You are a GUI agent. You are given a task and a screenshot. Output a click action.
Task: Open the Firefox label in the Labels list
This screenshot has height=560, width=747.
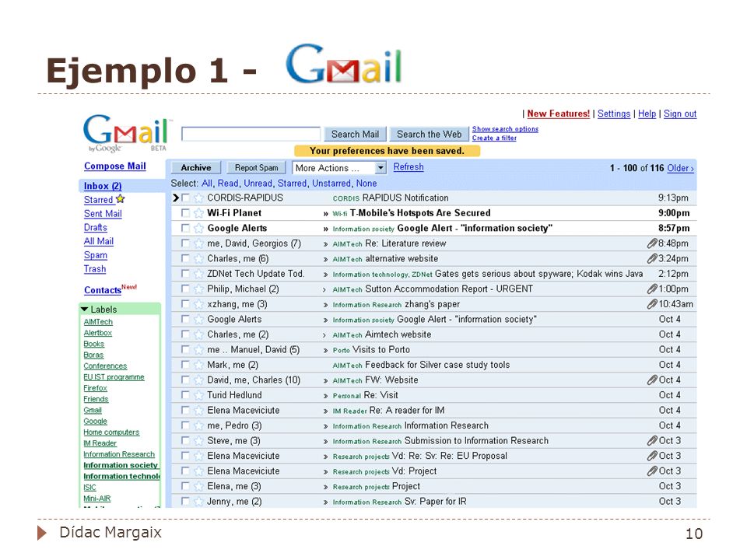95,388
